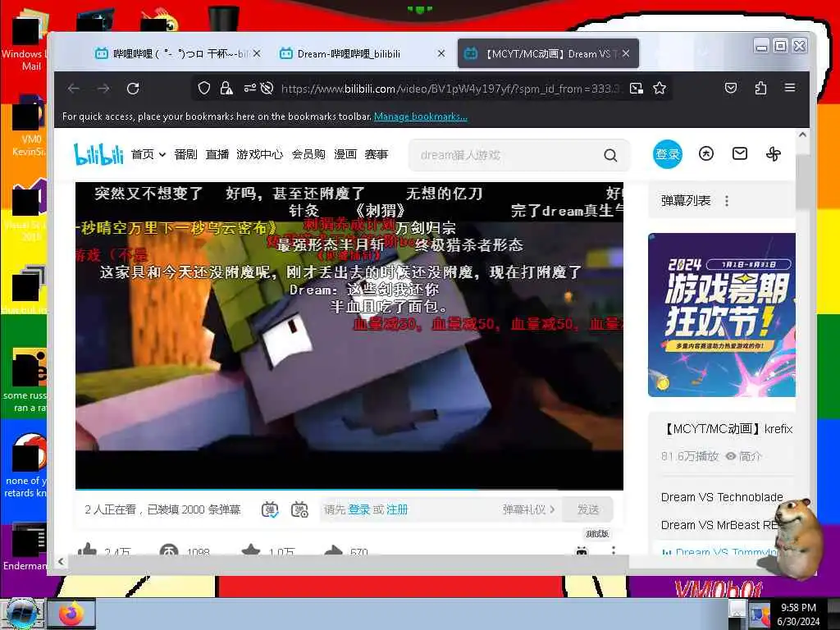
Task: Open the tracking protection shield icon
Action: tap(203, 89)
